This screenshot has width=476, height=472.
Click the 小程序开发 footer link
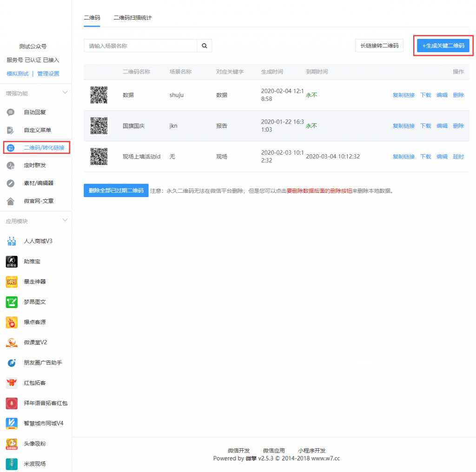coord(312,451)
